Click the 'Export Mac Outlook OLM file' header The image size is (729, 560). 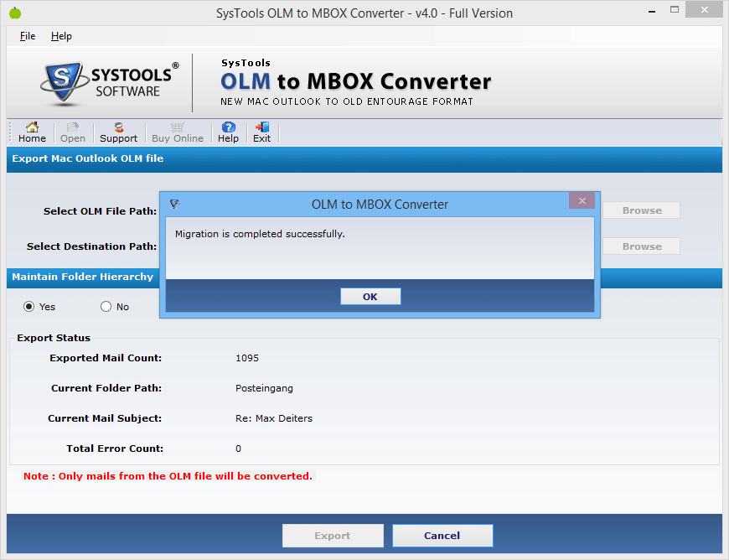88,158
